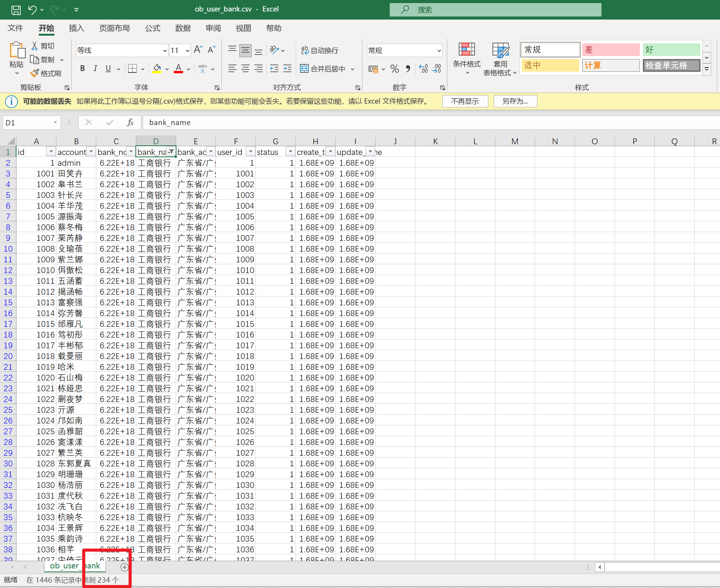Click the align right icon
This screenshot has height=588, width=720.
pos(259,69)
